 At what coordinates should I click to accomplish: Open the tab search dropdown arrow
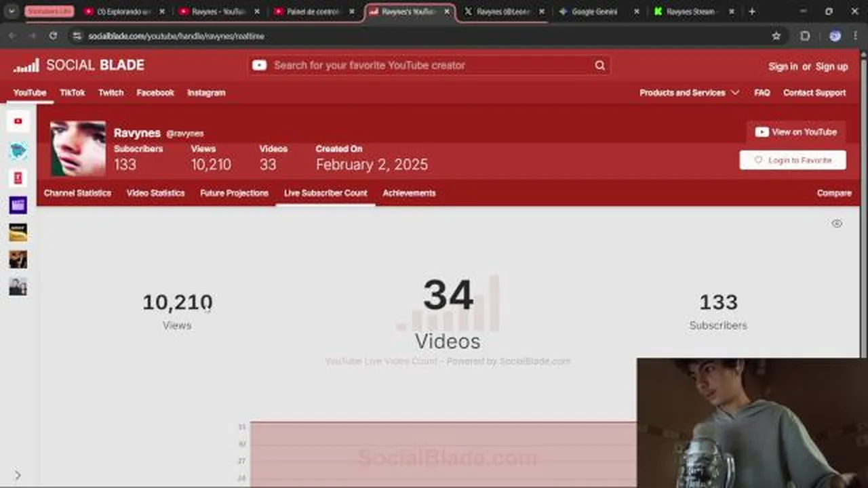(x=12, y=12)
